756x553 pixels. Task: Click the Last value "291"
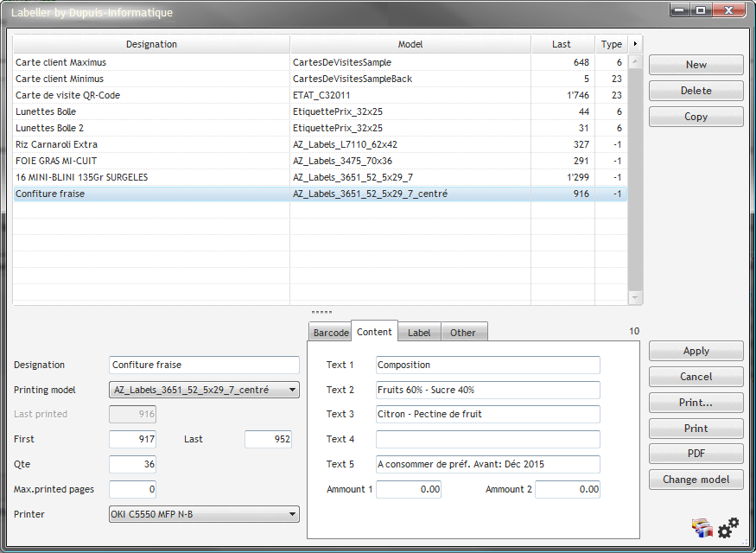point(581,161)
